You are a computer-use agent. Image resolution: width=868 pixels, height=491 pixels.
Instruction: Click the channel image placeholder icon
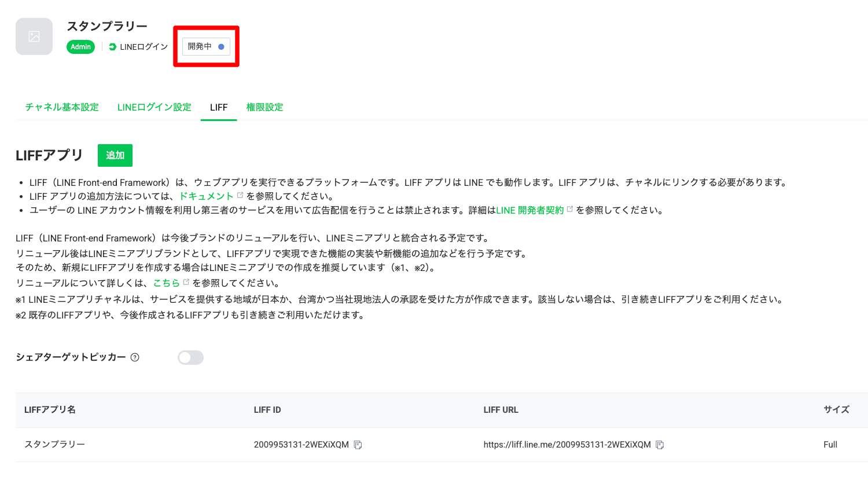click(34, 36)
